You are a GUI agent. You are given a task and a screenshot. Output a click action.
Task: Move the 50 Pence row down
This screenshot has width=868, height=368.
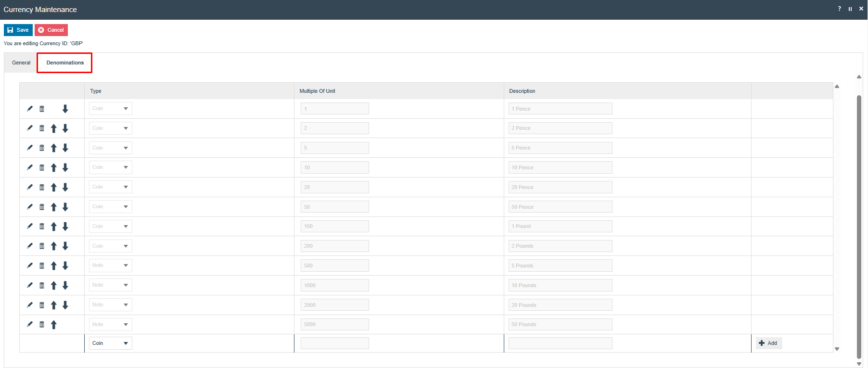[65, 207]
